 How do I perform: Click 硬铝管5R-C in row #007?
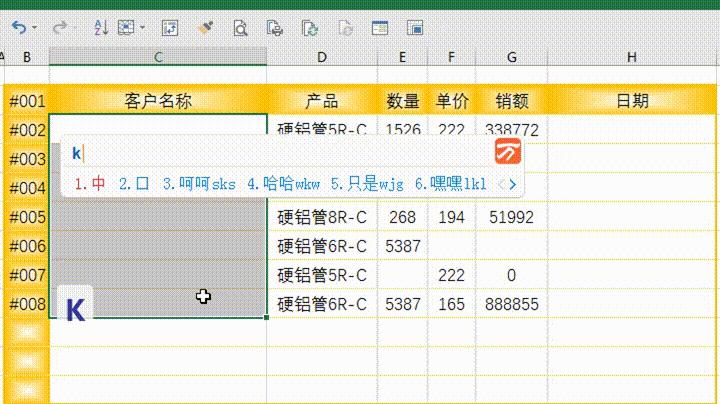point(322,275)
